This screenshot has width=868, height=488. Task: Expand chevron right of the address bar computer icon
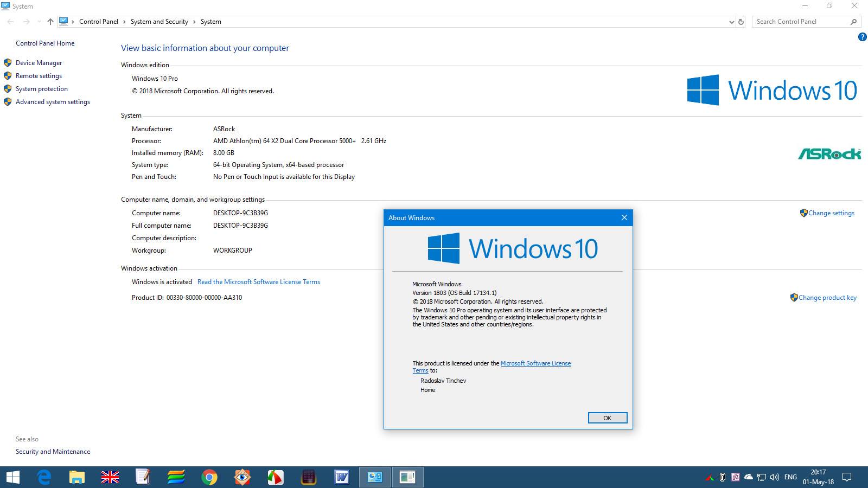pyautogui.click(x=73, y=22)
